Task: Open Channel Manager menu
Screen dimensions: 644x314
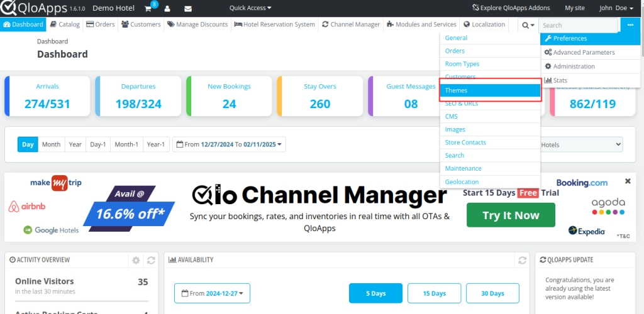Action: click(x=351, y=24)
